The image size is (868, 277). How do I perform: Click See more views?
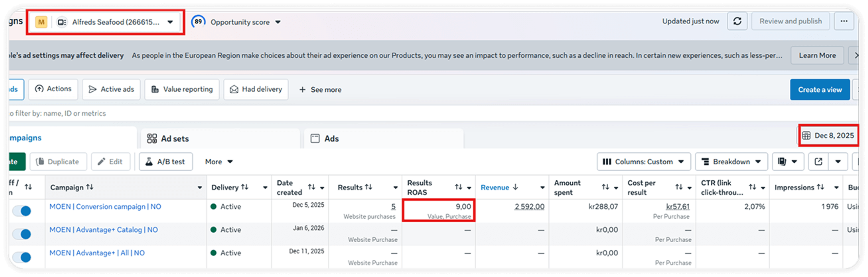coord(320,90)
